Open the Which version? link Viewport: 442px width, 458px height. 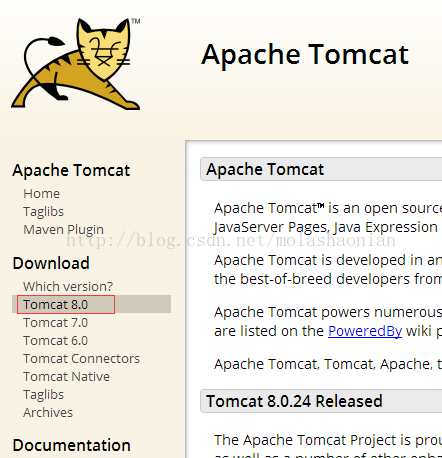point(68,286)
